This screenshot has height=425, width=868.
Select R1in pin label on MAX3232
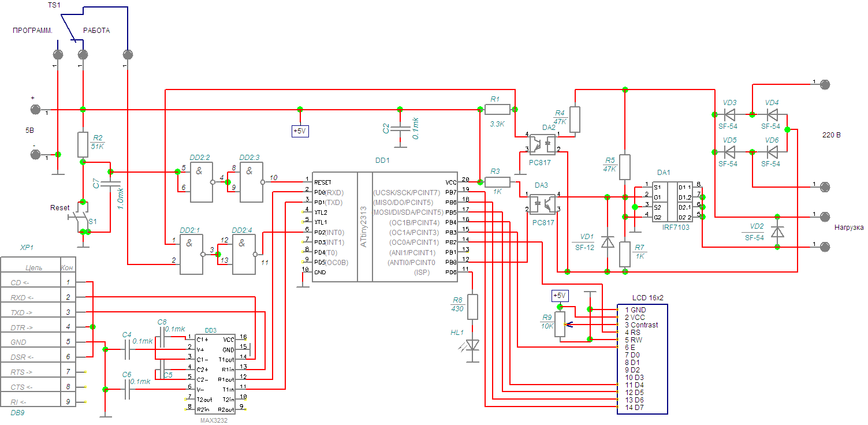(228, 370)
